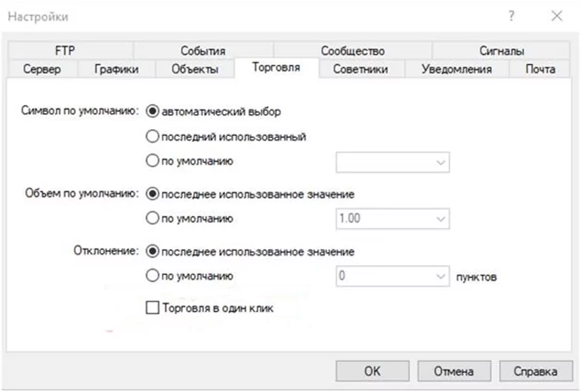Expand the default symbol dropdown
The height and width of the screenshot is (392, 581).
pyautogui.click(x=393, y=162)
